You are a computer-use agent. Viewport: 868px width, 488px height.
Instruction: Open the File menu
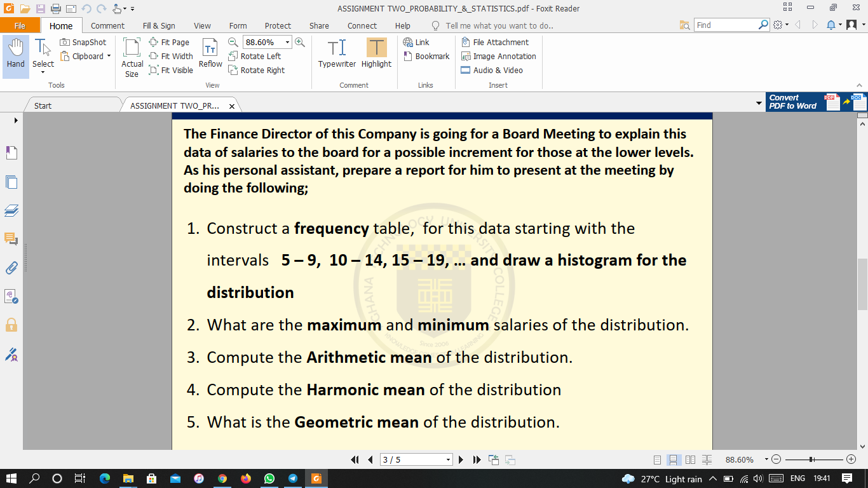[x=20, y=25]
